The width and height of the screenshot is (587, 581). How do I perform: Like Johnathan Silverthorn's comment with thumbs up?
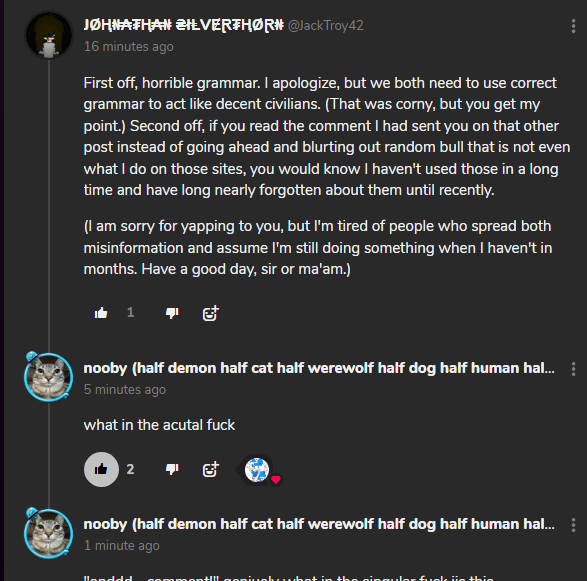(x=101, y=313)
